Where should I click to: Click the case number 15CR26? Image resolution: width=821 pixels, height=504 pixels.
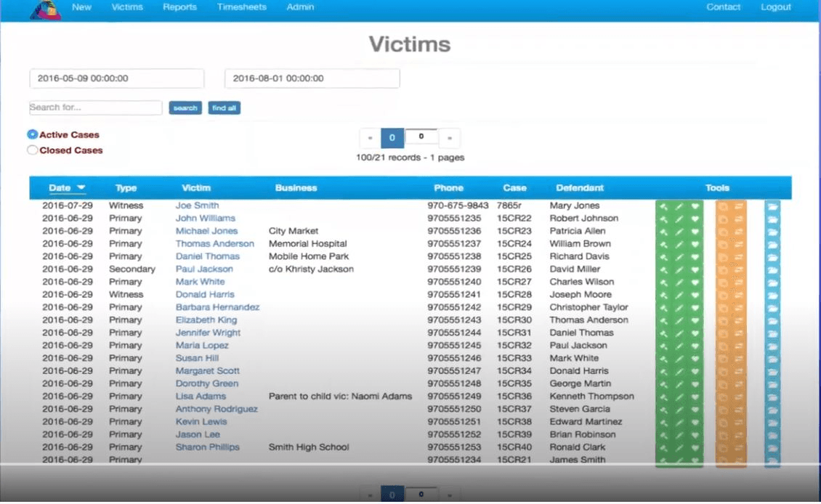[514, 269]
